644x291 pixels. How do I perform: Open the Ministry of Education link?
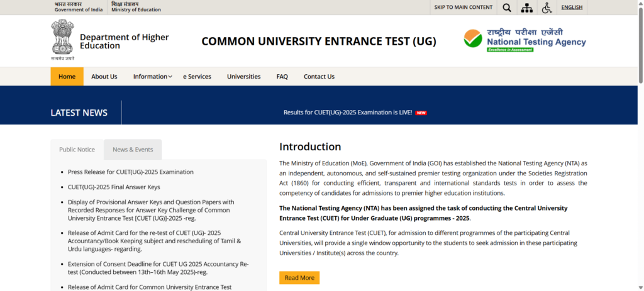pos(136,7)
